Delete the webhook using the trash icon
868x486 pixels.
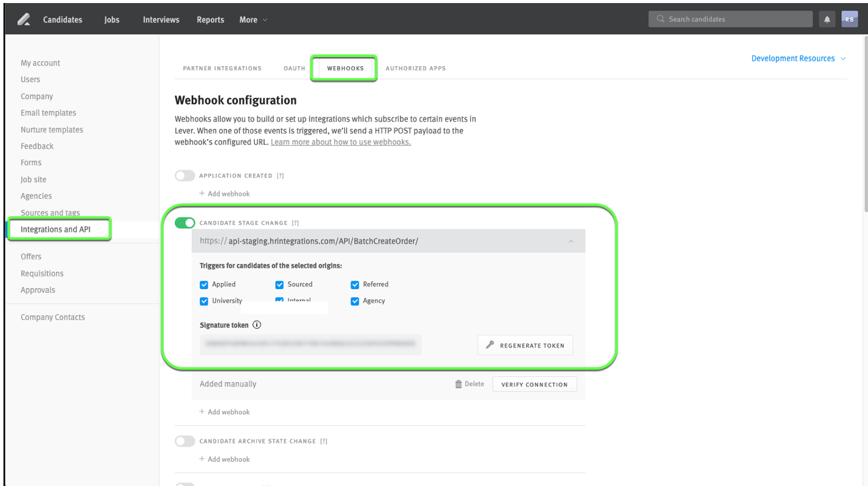click(459, 383)
